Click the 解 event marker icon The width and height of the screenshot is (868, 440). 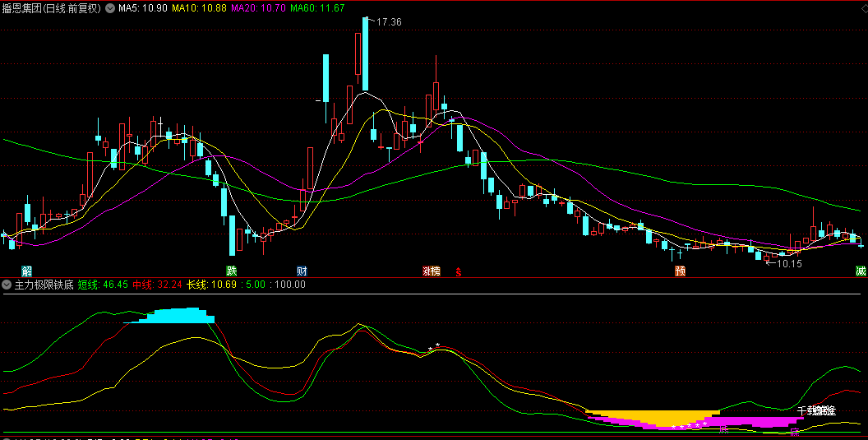(27, 271)
